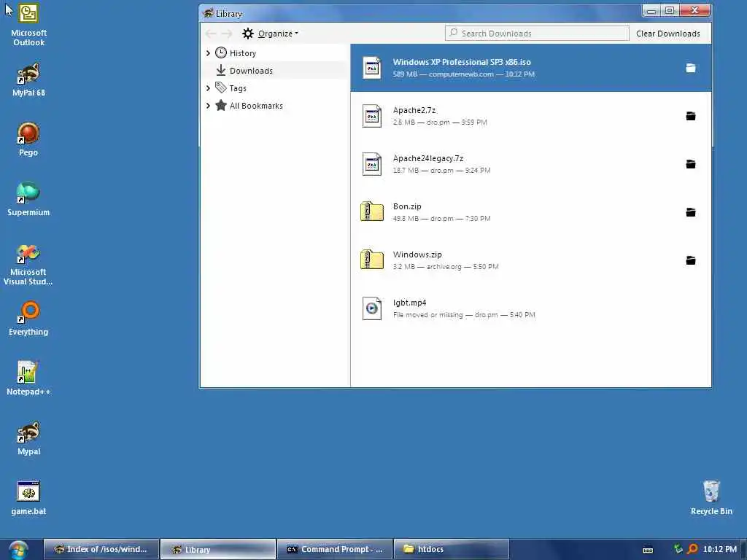The height and width of the screenshot is (560, 747).
Task: Select the Windows XP Professional SP3 x86.iso entry
Action: point(531,68)
